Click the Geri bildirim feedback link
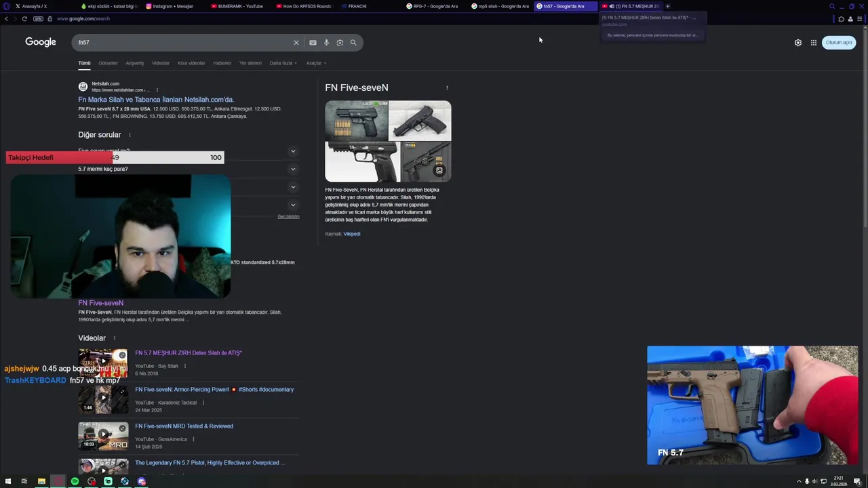Screen dimensions: 868x488 click(288, 217)
